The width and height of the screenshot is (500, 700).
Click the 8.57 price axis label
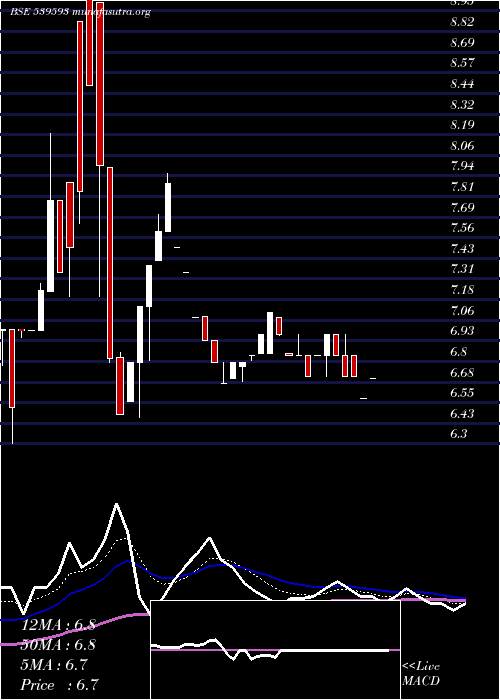click(x=462, y=63)
